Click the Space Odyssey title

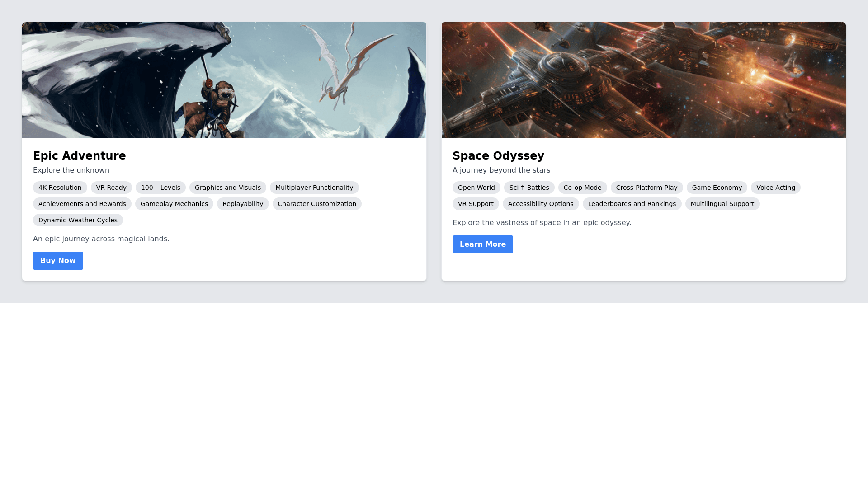(x=498, y=156)
